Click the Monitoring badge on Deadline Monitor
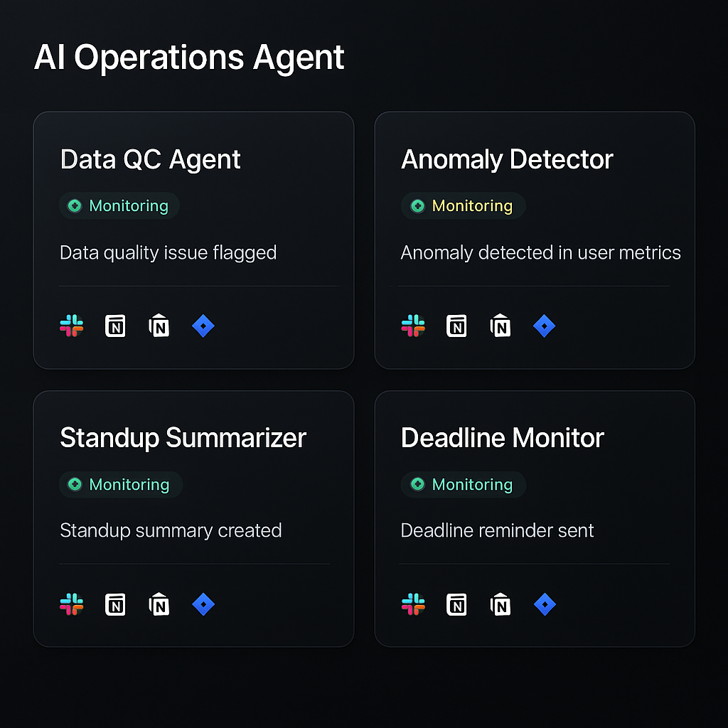 463,485
